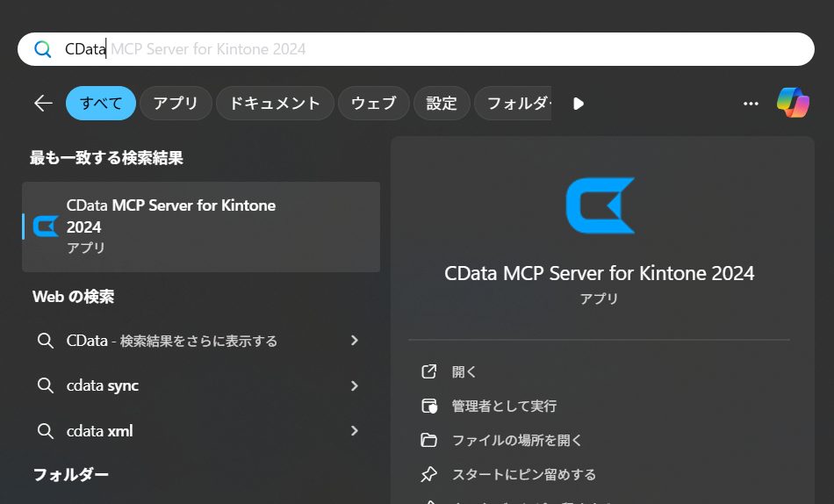Click the 'CData - 検索結果をさらに表示する' web search row

click(201, 341)
